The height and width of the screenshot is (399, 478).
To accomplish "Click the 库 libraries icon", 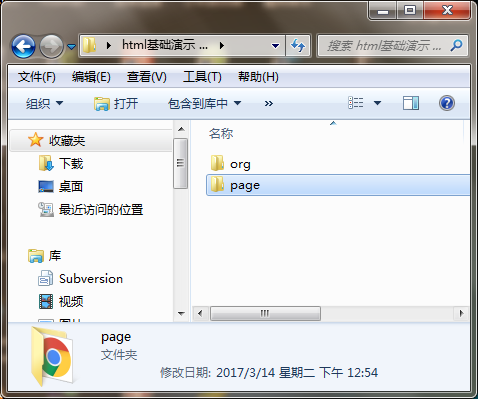I will [x=36, y=256].
